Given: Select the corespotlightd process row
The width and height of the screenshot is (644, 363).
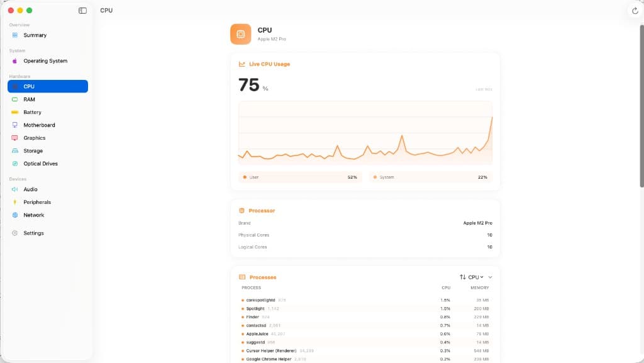Looking at the screenshot, I should [365, 300].
